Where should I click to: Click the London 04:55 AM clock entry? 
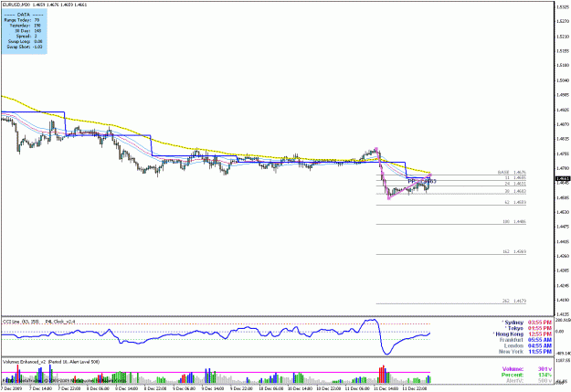click(x=528, y=345)
